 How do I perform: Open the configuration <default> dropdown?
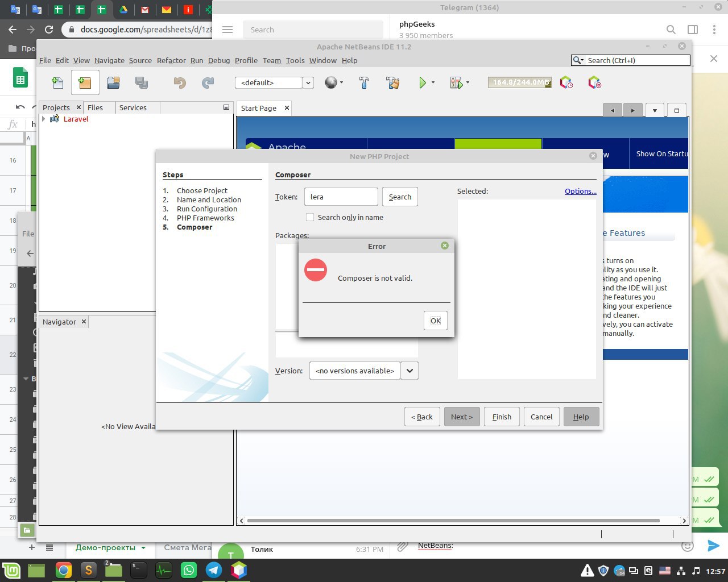308,83
